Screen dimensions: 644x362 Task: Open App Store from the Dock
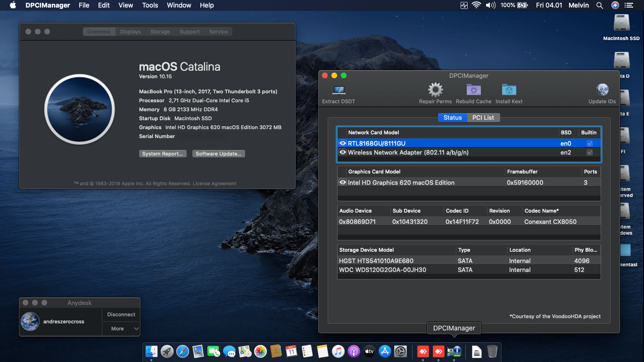pyautogui.click(x=385, y=351)
